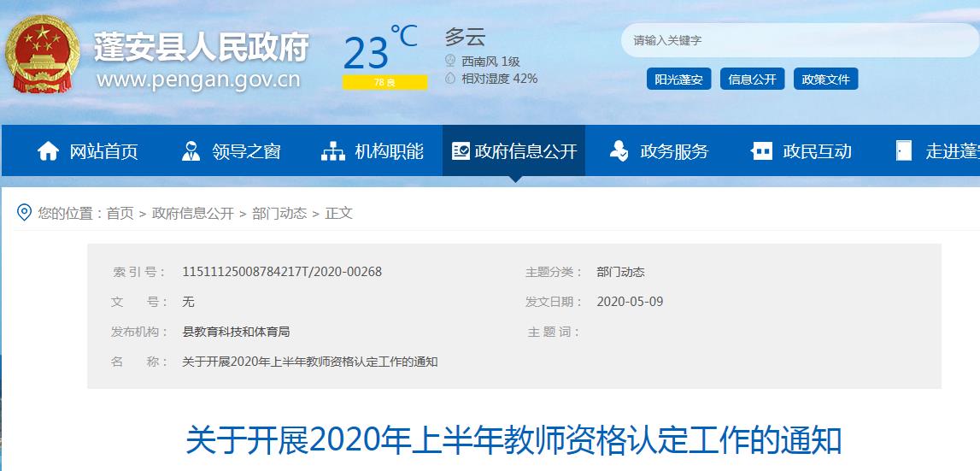Click the 发文日期 label
Screen dimensions: 980x471
point(554,302)
